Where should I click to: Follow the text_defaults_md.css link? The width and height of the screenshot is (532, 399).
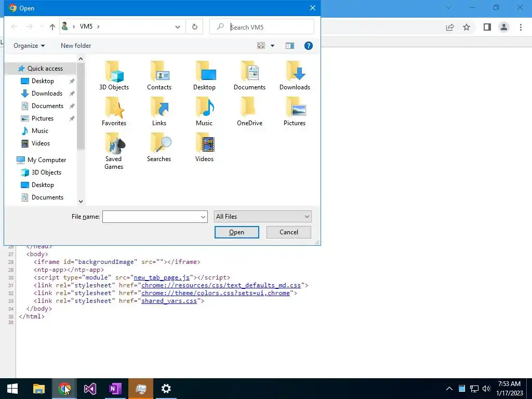[221, 285]
